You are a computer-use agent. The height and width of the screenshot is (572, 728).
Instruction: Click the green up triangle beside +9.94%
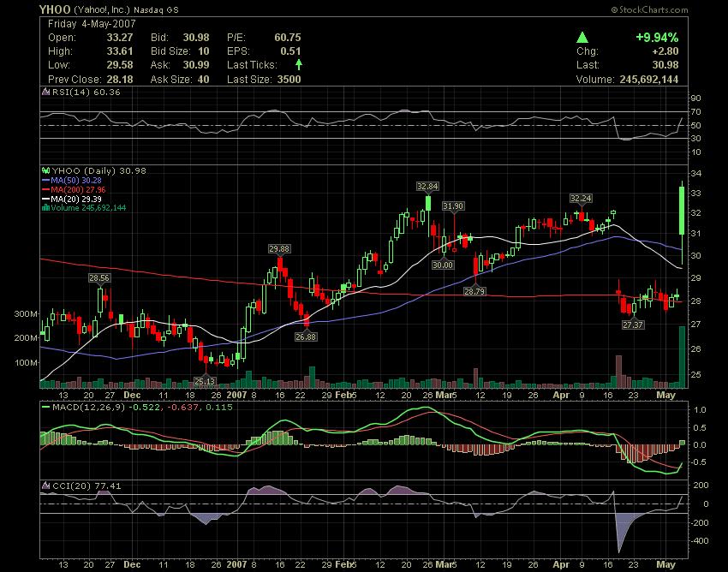pos(582,38)
